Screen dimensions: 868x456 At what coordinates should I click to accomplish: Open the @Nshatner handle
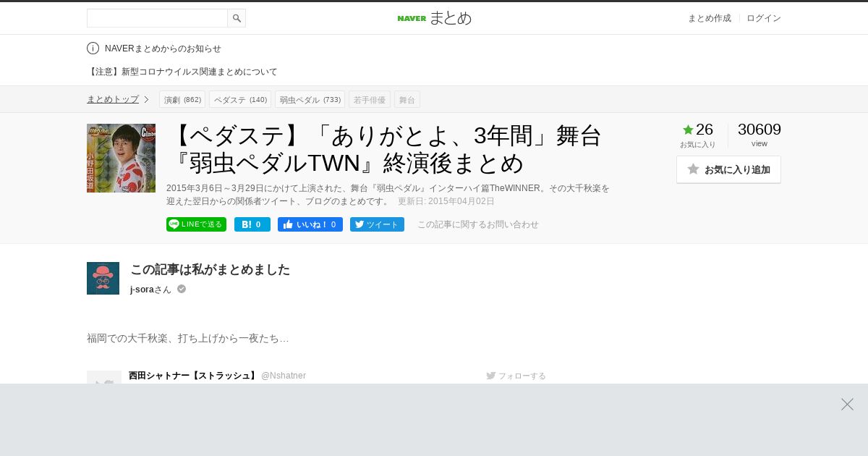click(284, 376)
